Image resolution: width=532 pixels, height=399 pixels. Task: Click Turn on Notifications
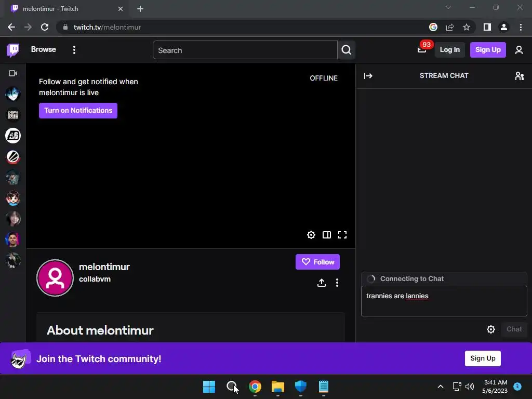coord(78,111)
